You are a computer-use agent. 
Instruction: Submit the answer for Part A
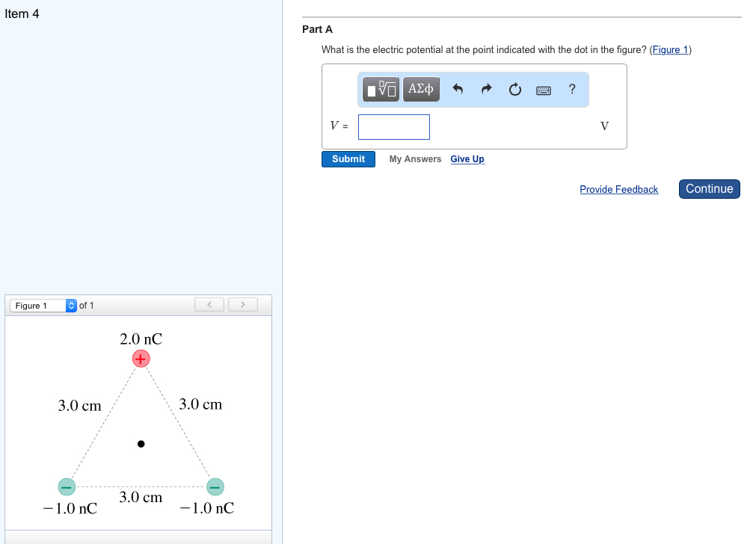click(x=348, y=158)
